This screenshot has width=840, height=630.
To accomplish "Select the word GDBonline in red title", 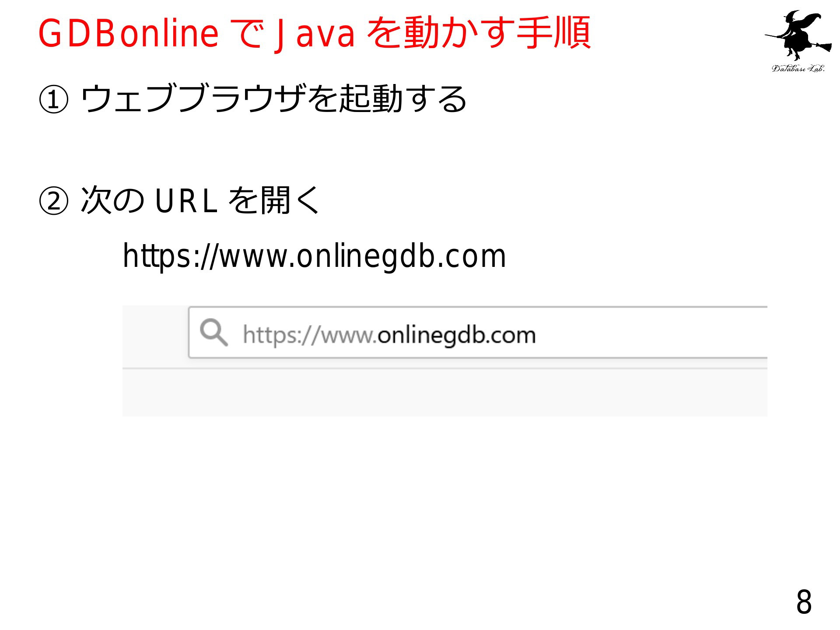I will (x=128, y=34).
